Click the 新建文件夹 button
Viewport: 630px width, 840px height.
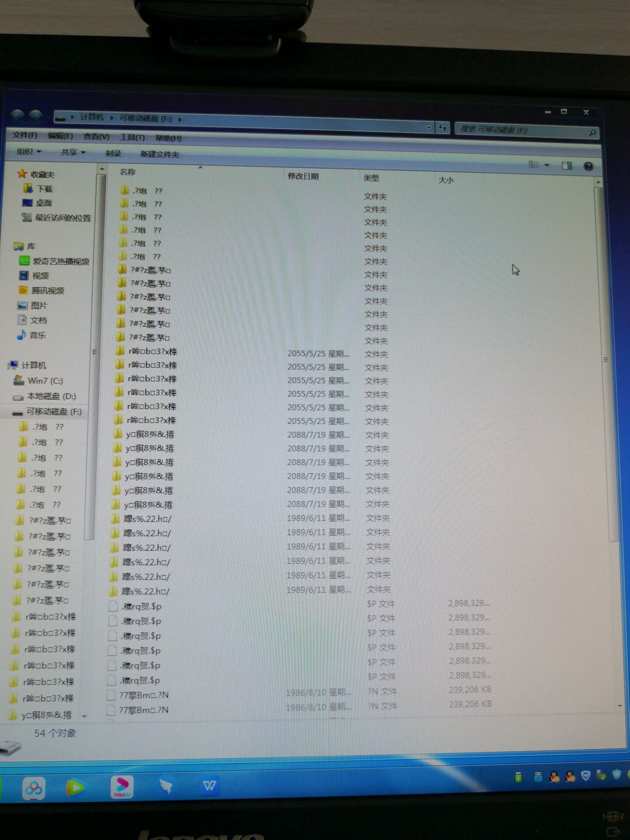[159, 154]
